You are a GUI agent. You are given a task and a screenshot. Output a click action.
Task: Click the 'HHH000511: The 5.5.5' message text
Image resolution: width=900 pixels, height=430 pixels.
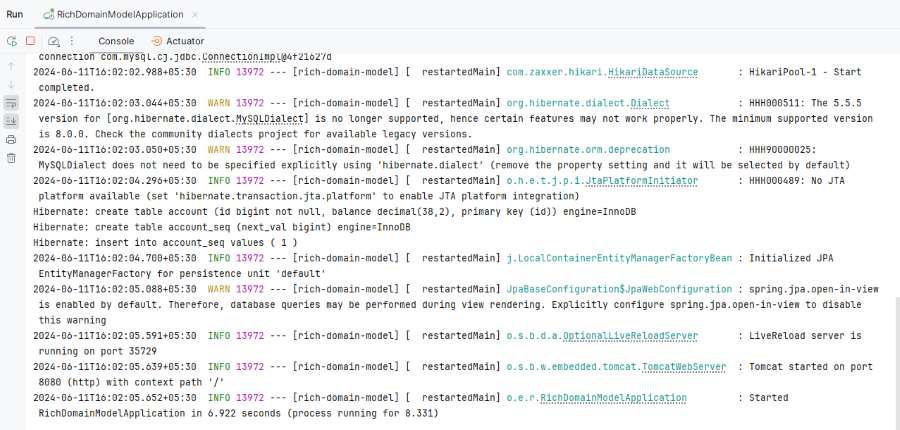(805, 103)
